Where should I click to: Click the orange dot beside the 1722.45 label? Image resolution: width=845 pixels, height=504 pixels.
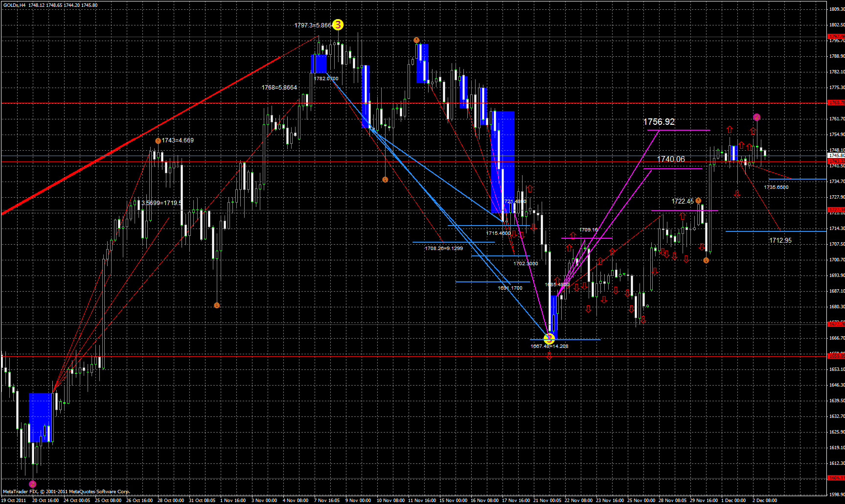(699, 200)
